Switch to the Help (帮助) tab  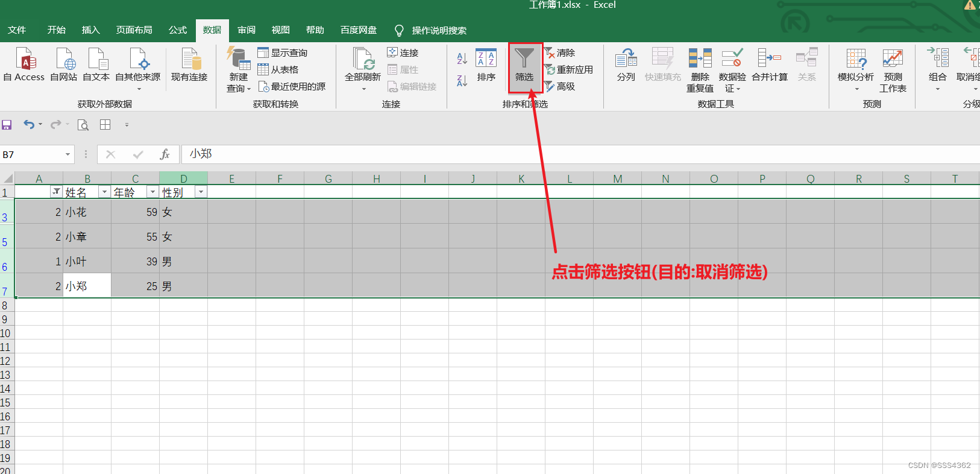(315, 30)
